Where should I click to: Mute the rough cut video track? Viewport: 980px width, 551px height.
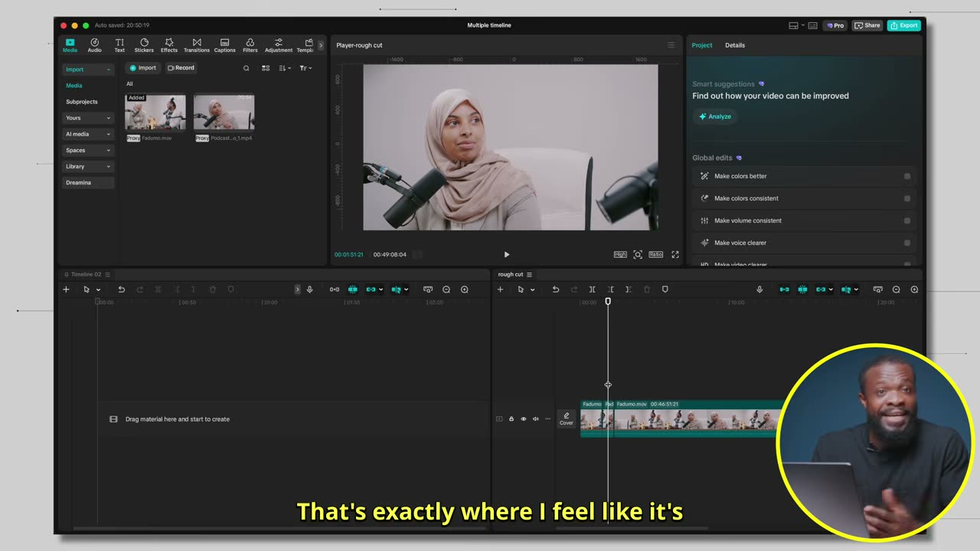[x=535, y=419]
